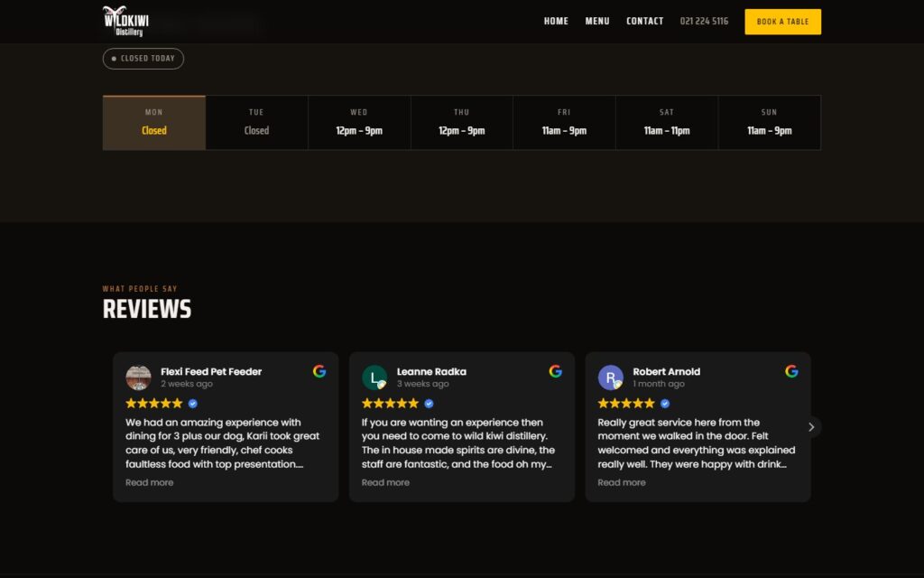This screenshot has height=578, width=924.
Task: Click Leanne Radka's avatar icon
Action: tap(374, 378)
